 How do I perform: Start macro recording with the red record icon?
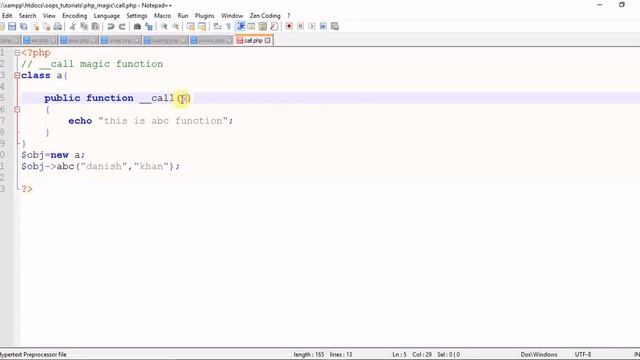[x=289, y=27]
